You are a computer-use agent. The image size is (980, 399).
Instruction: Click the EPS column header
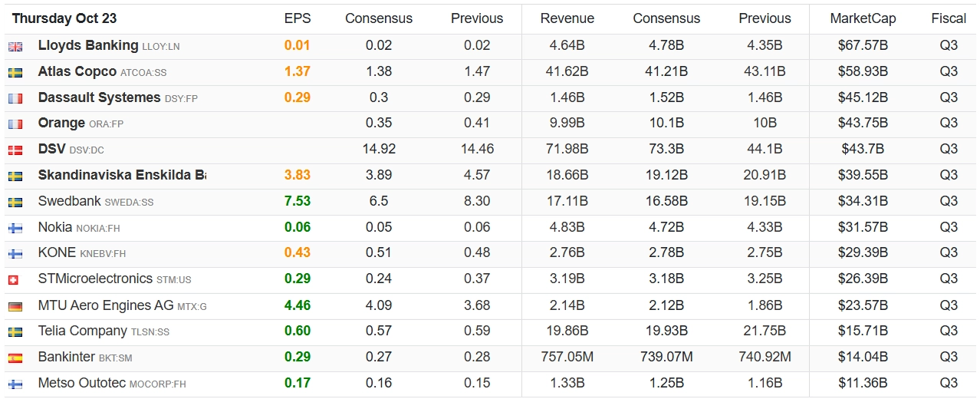click(297, 18)
